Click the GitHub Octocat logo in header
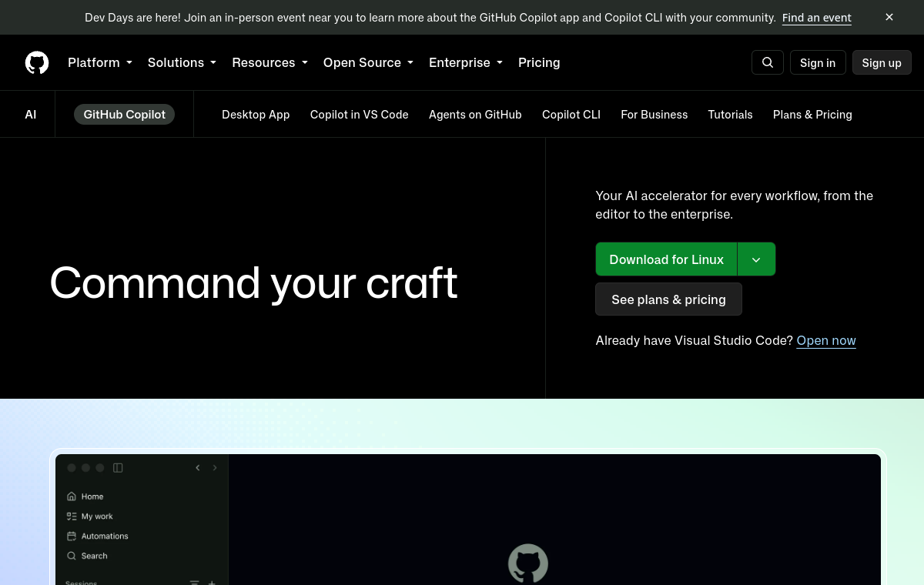Image resolution: width=924 pixels, height=585 pixels. point(37,62)
